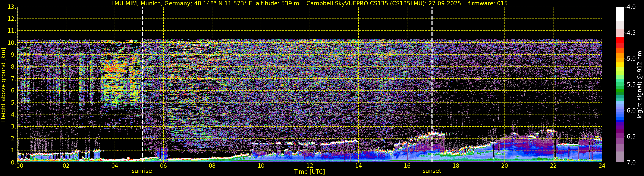Click the Time [UTC] axis title
This screenshot has width=644, height=176.
(x=310, y=172)
